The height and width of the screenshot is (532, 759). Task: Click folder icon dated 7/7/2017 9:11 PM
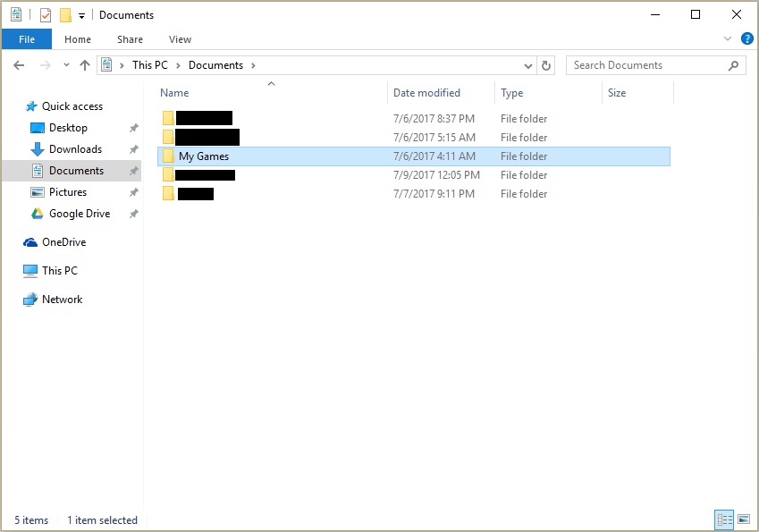click(x=168, y=194)
